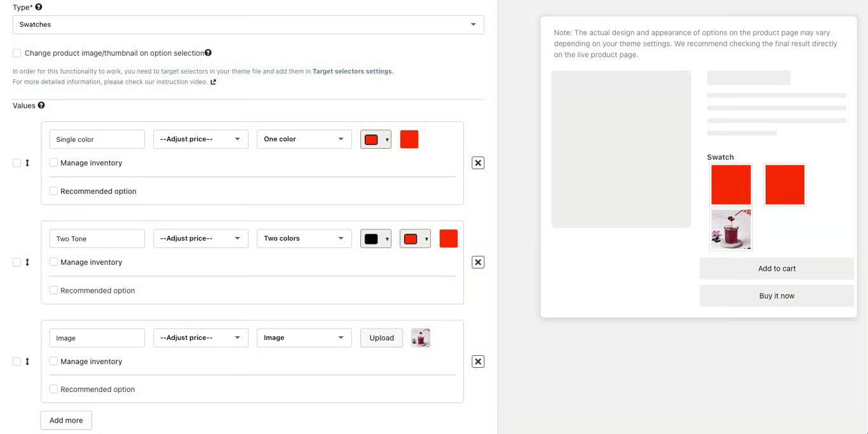Image resolution: width=868 pixels, height=434 pixels.
Task: Click help icon beside image change option
Action: tap(208, 53)
